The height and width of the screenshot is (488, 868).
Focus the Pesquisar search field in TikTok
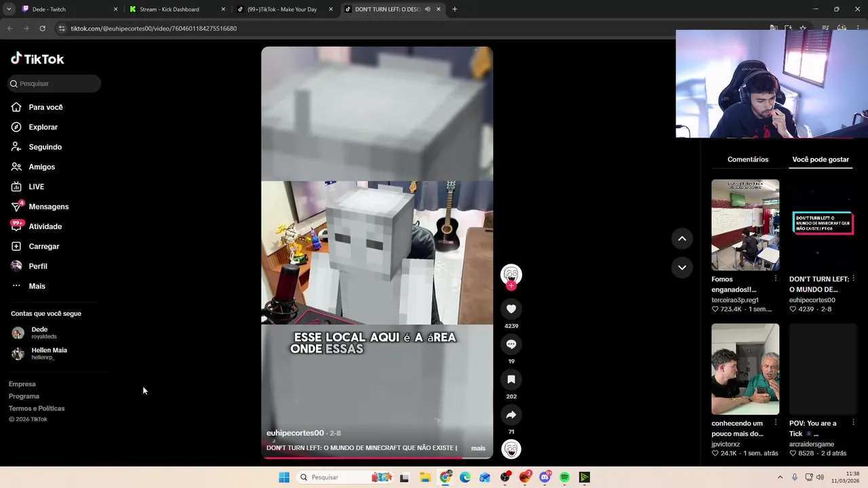click(54, 83)
